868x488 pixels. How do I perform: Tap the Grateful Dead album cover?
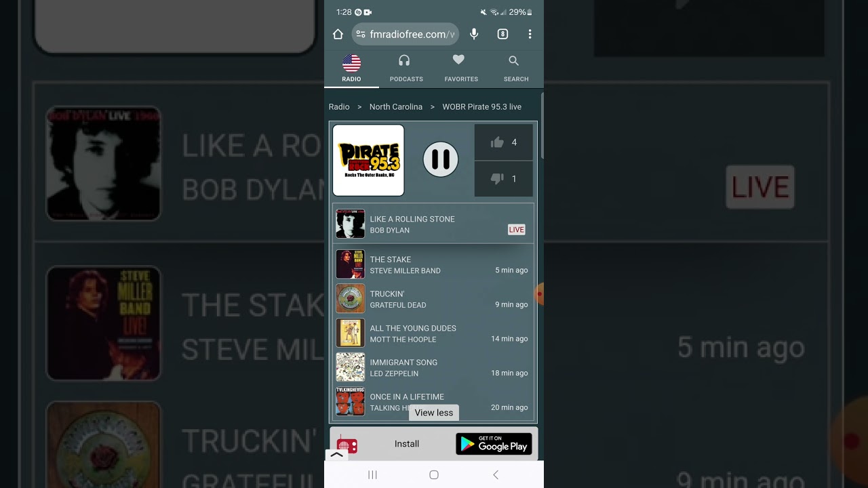coord(350,298)
